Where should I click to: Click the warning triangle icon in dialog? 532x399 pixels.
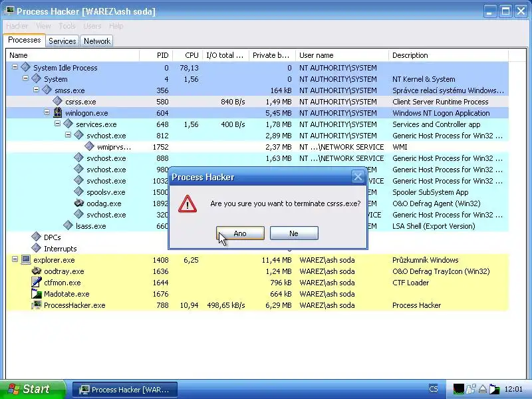(x=188, y=204)
